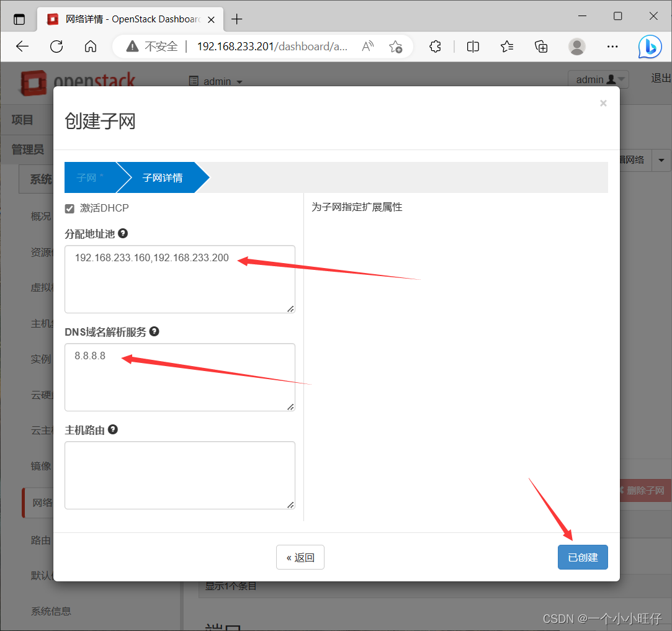Open 系统信息 in the sidebar

pyautogui.click(x=51, y=611)
